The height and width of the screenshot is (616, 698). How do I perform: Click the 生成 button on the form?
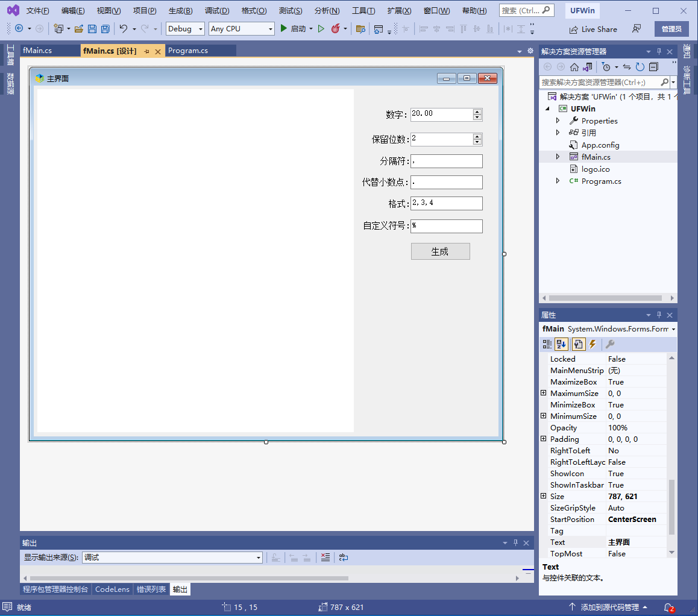[440, 251]
